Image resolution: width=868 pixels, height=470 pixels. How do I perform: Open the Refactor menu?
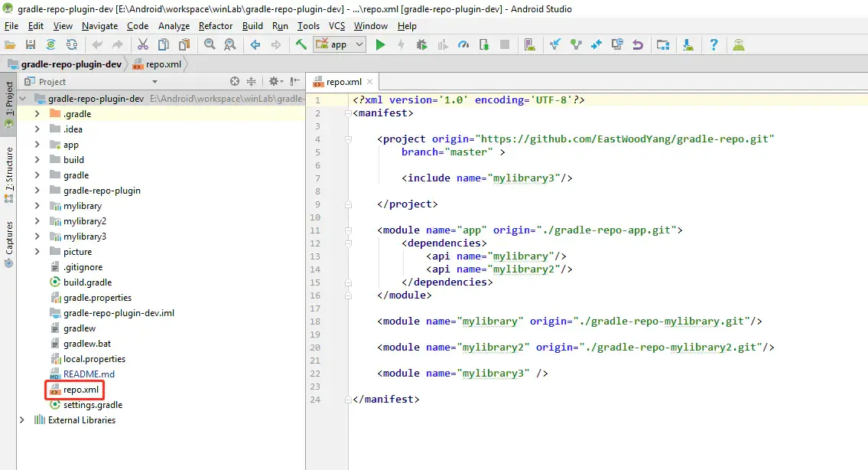click(216, 26)
